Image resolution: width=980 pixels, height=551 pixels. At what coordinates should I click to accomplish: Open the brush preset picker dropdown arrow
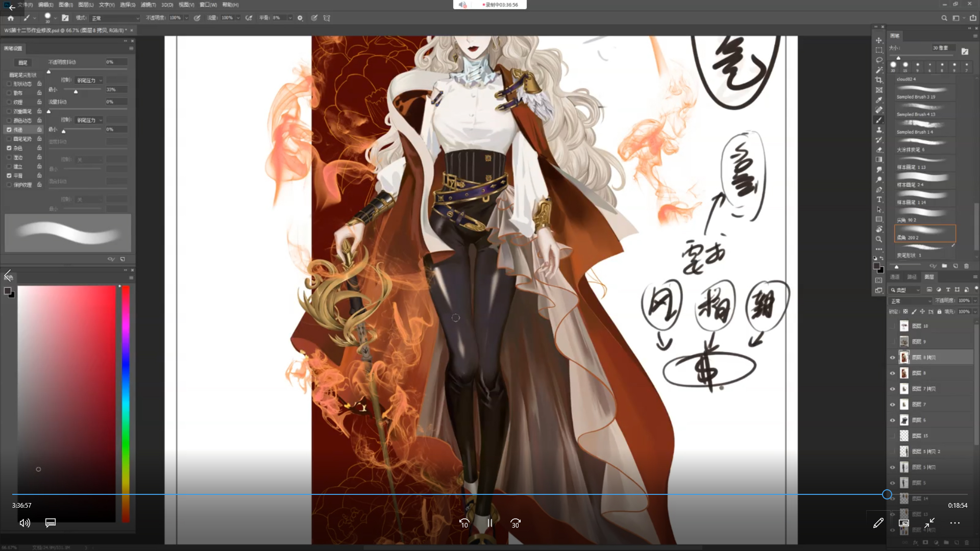(x=55, y=18)
